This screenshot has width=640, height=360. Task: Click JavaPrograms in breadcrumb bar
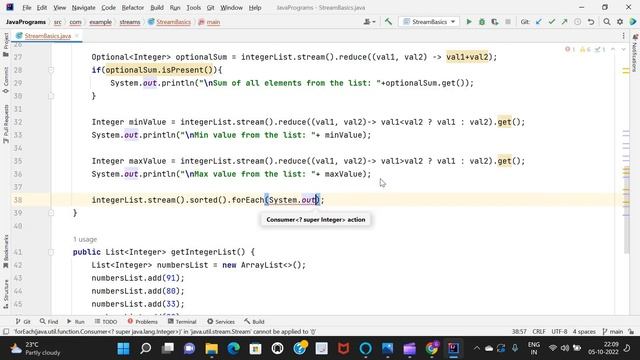pos(26,22)
